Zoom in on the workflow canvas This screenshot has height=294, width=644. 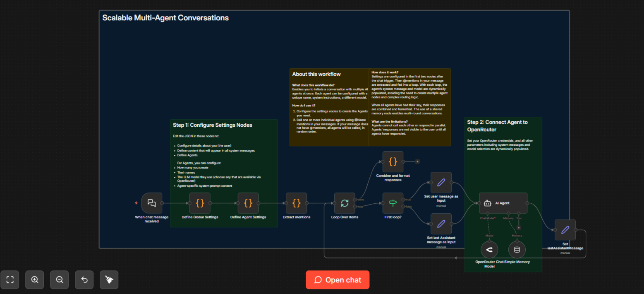click(35, 280)
